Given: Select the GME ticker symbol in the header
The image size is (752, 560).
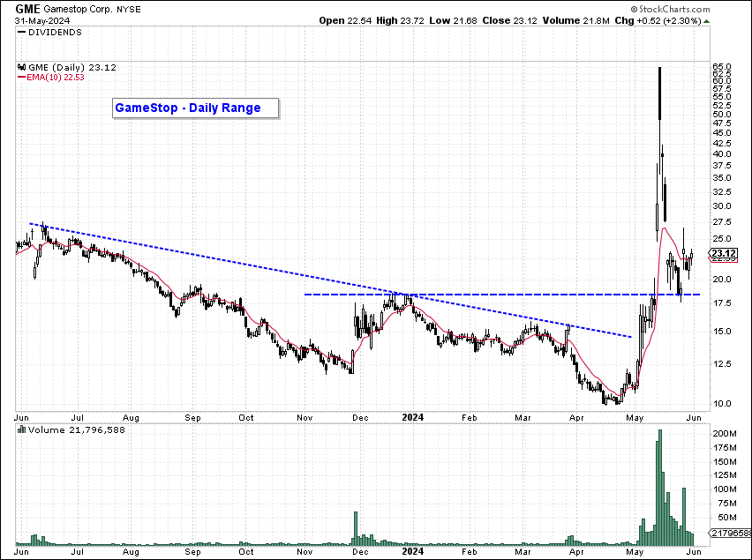Looking at the screenshot, I should pyautogui.click(x=28, y=9).
